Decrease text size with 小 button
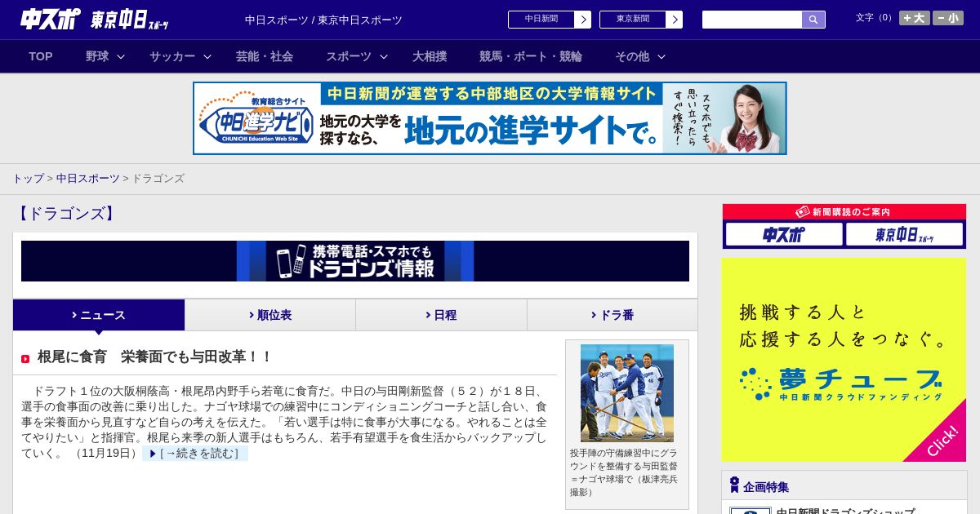 pos(948,18)
